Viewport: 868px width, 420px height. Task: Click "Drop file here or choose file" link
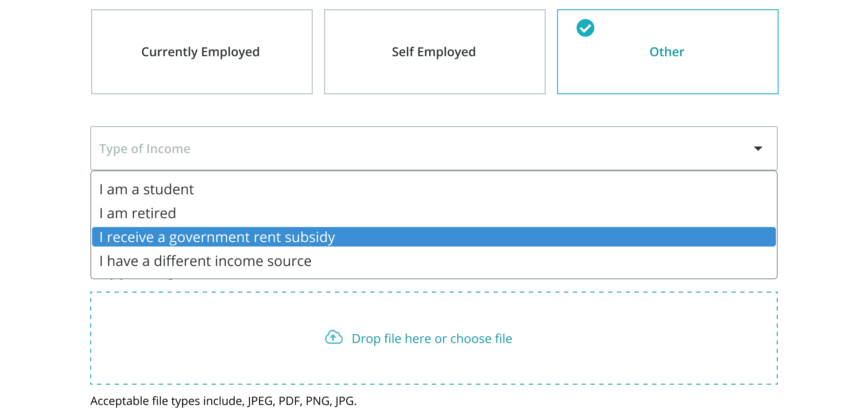pyautogui.click(x=432, y=339)
